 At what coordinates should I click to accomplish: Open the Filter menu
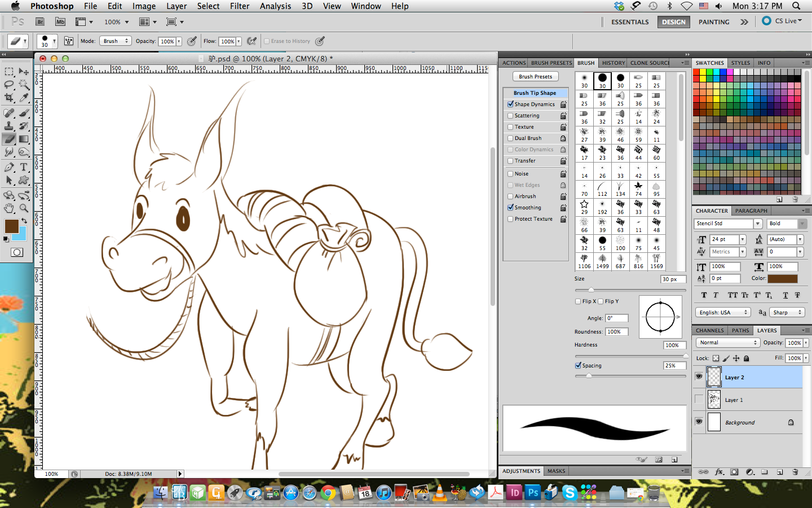coord(240,6)
